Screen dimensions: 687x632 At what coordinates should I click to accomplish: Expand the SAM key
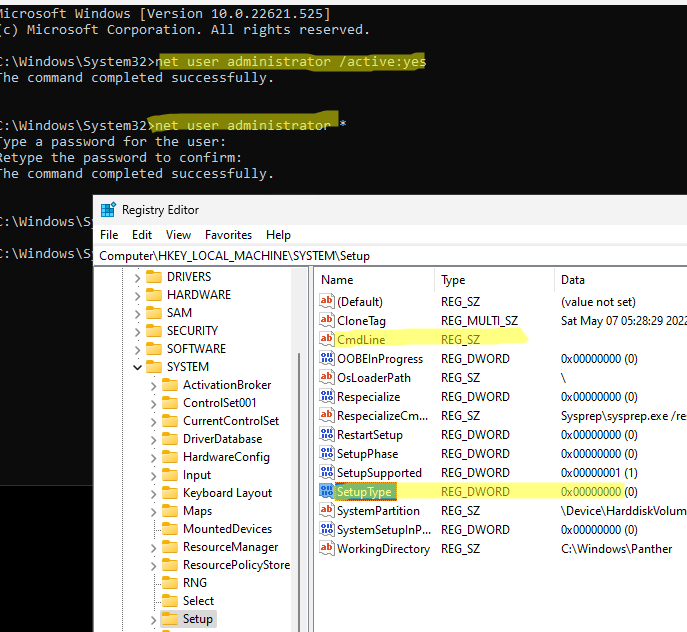coord(137,314)
